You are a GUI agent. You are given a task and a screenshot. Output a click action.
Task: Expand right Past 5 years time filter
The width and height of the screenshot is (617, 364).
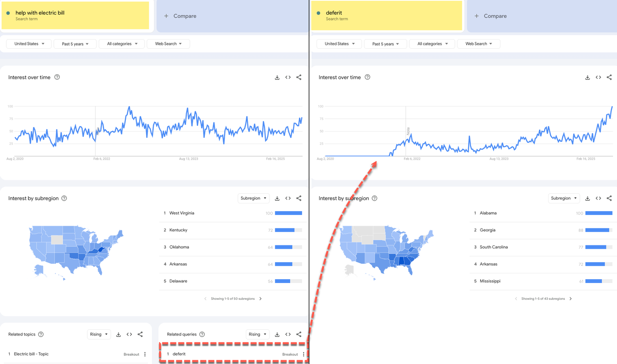tap(386, 44)
